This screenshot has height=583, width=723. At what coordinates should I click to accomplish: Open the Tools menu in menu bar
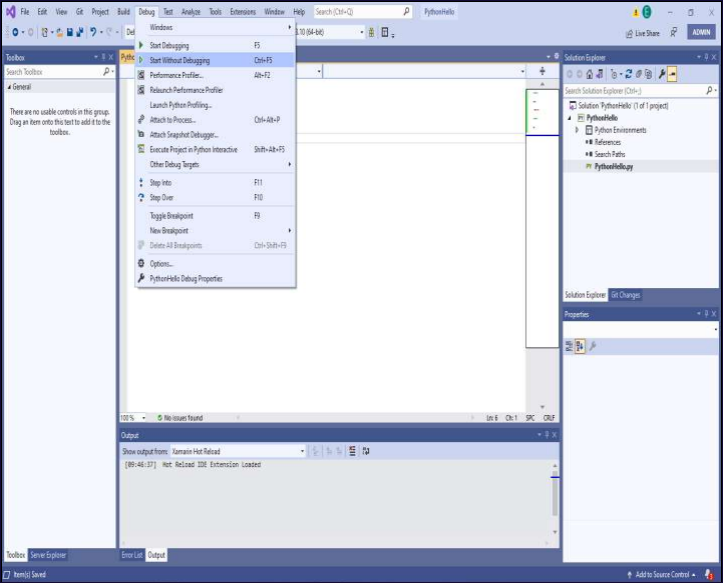click(x=215, y=12)
